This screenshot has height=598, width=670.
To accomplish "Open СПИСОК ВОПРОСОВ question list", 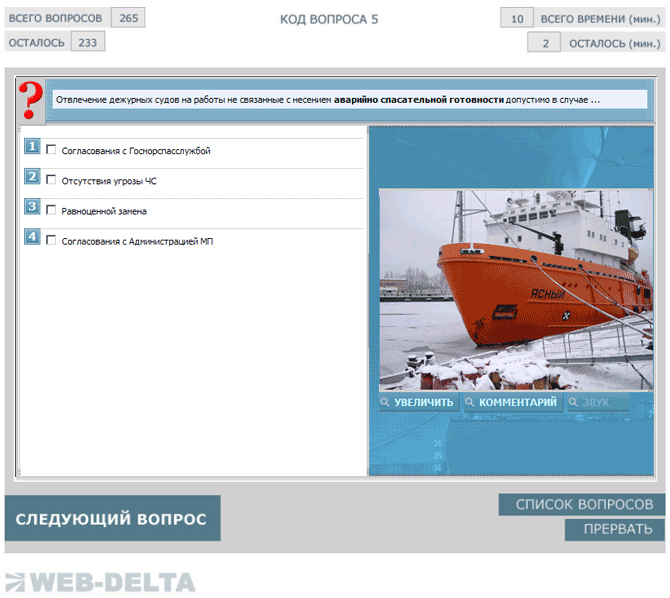I will 583,505.
